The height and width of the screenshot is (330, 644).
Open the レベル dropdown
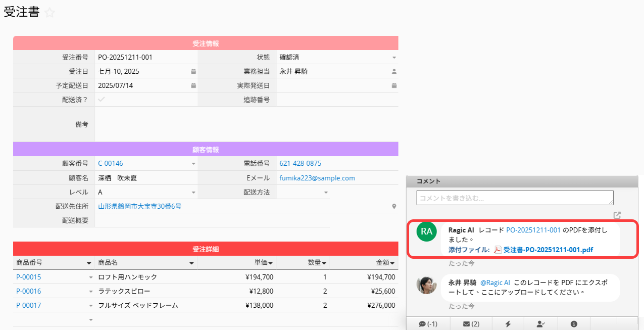click(x=193, y=193)
